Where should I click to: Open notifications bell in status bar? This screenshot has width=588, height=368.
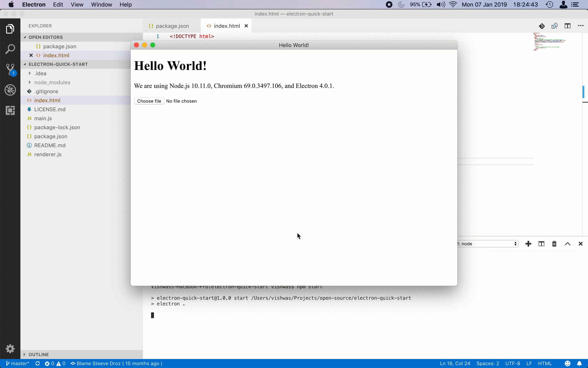(579, 363)
